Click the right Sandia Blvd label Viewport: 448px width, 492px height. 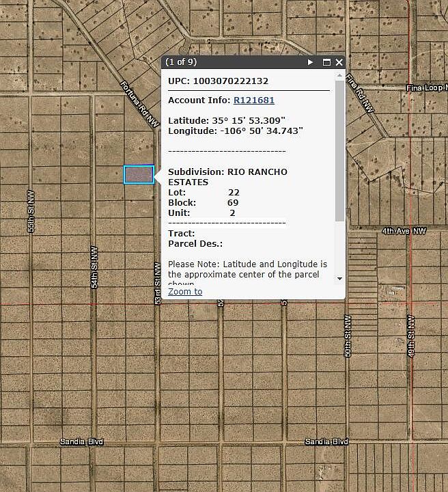point(326,442)
